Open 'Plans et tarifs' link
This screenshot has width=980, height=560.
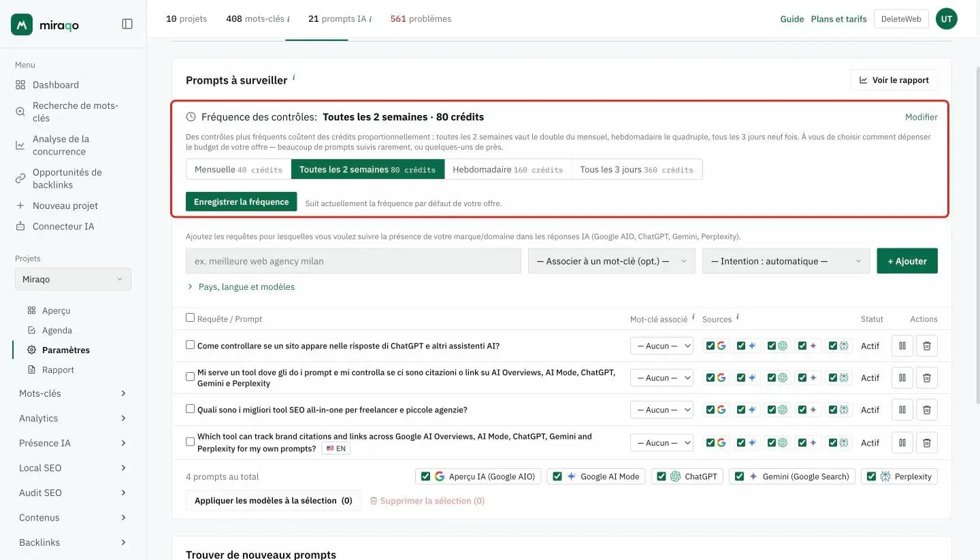[838, 19]
